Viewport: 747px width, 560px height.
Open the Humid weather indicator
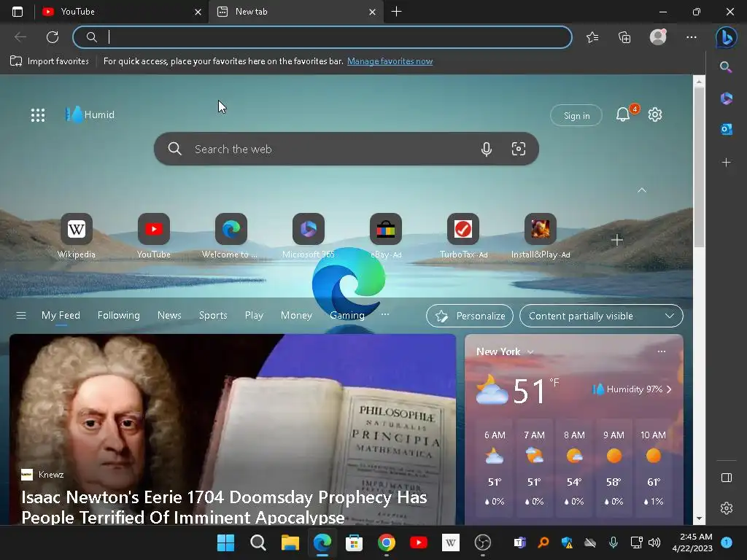click(x=90, y=114)
